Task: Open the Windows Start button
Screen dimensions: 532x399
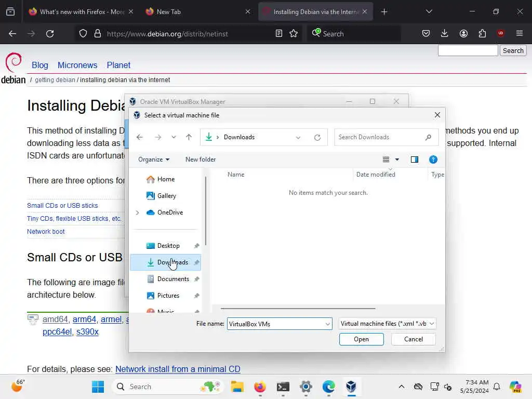Action: 98,387
